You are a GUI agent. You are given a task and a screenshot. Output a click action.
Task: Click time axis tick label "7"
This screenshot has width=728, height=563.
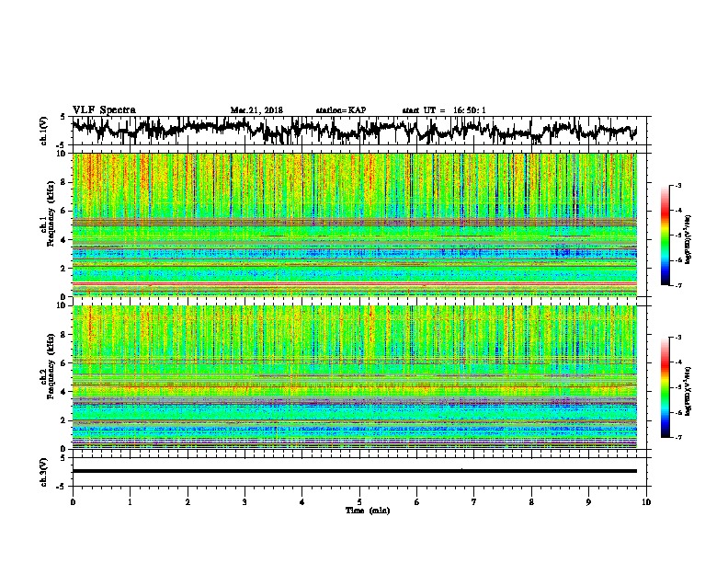(474, 501)
